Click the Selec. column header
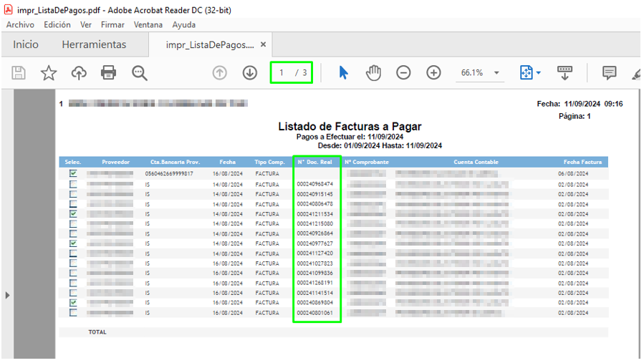 73,162
